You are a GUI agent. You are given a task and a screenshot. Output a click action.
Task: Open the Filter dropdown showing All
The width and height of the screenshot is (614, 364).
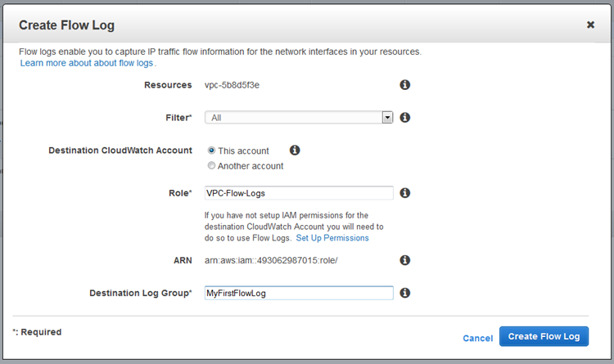[x=293, y=118]
